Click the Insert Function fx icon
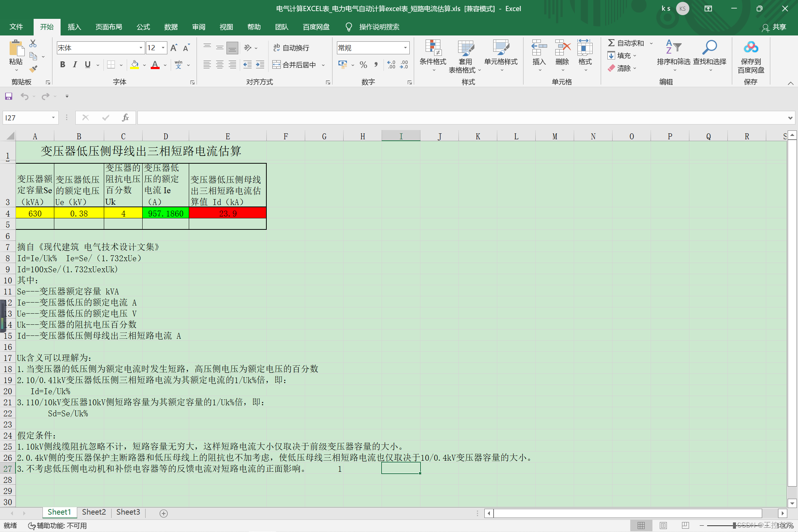The height and width of the screenshot is (532, 798). [x=125, y=117]
